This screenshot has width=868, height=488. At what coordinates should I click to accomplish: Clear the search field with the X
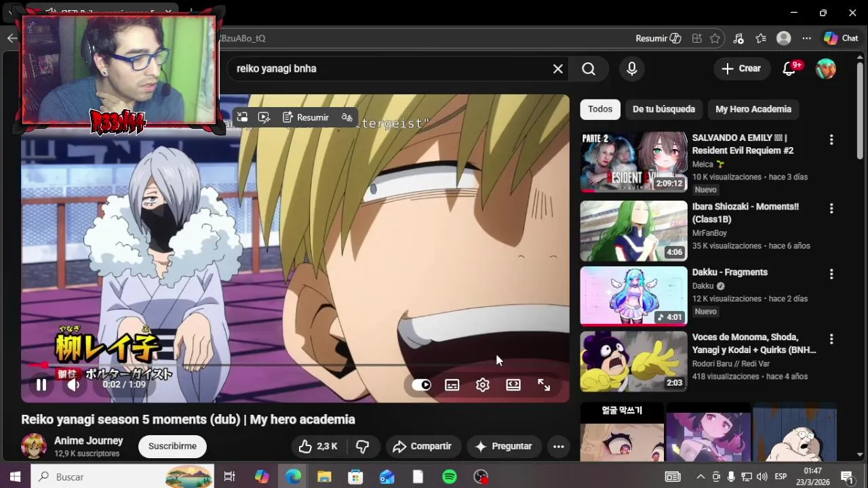coord(558,68)
